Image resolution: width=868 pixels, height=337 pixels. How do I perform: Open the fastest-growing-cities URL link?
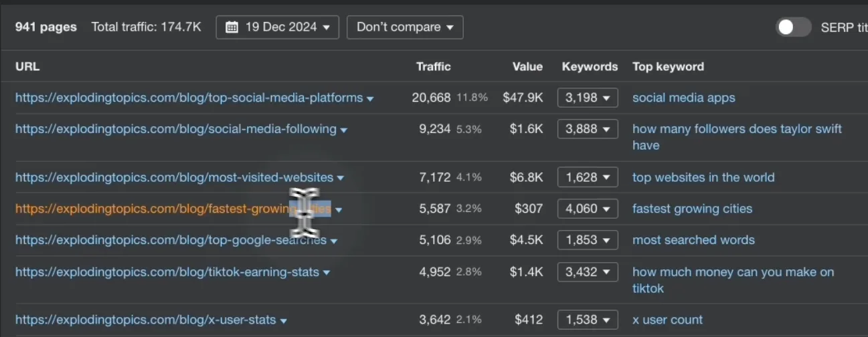(173, 209)
